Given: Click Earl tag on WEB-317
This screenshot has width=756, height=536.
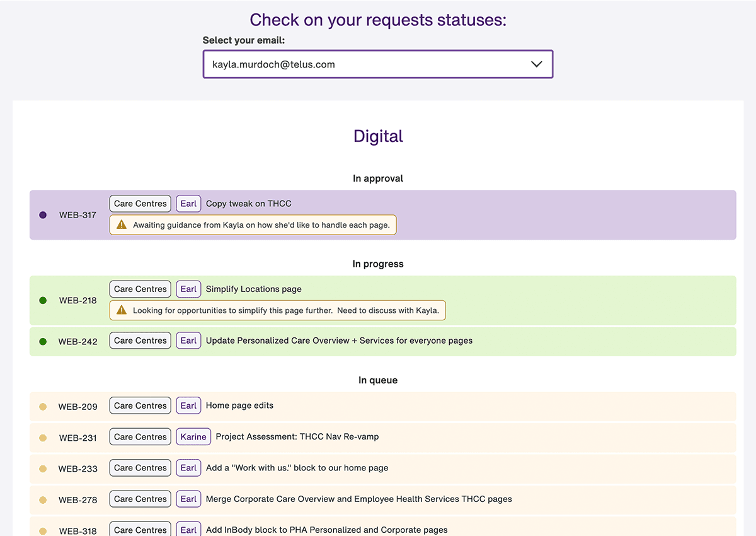Looking at the screenshot, I should (188, 204).
